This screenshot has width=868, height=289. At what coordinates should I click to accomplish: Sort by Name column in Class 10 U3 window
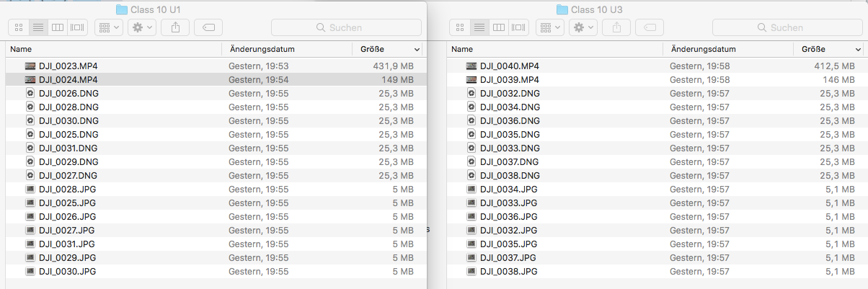click(x=554, y=49)
